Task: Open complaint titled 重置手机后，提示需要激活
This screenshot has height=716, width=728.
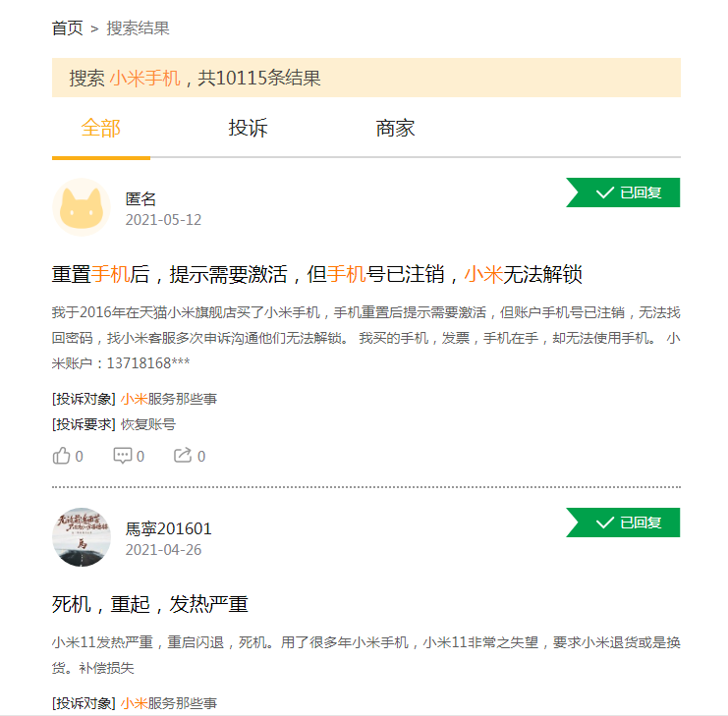Action: 317,274
